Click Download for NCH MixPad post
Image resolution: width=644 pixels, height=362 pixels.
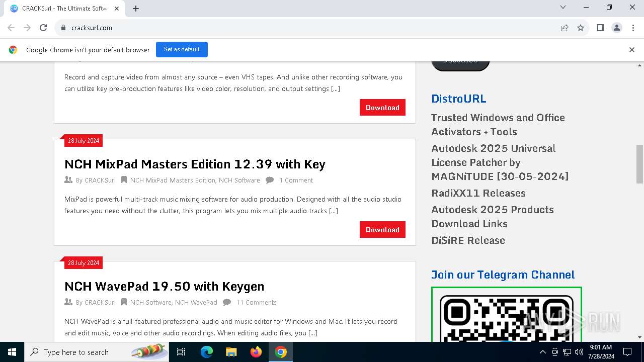(x=382, y=230)
